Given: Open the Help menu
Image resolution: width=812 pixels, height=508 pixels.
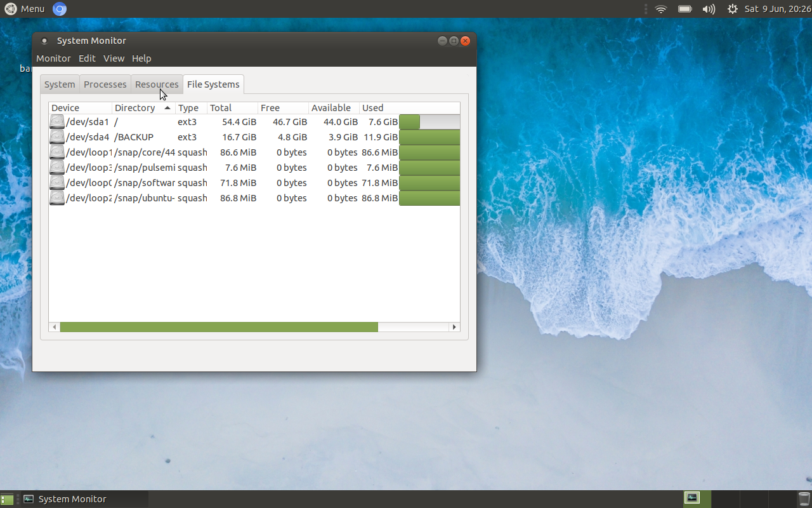Looking at the screenshot, I should point(141,58).
